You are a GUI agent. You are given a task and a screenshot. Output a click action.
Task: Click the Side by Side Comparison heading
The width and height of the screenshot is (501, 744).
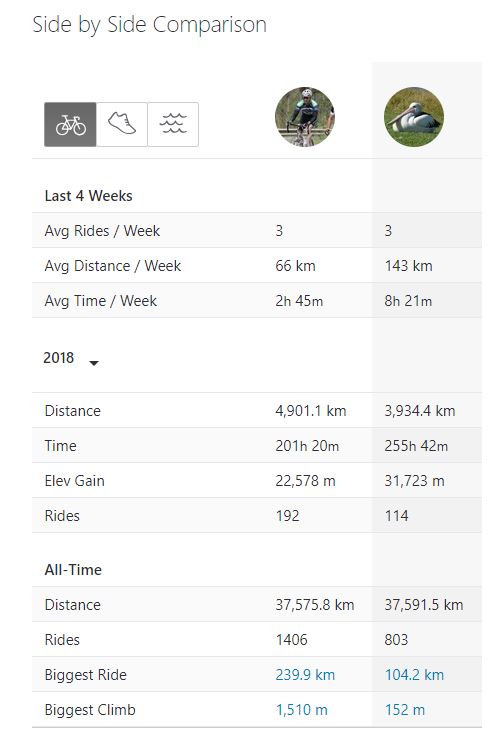click(149, 25)
